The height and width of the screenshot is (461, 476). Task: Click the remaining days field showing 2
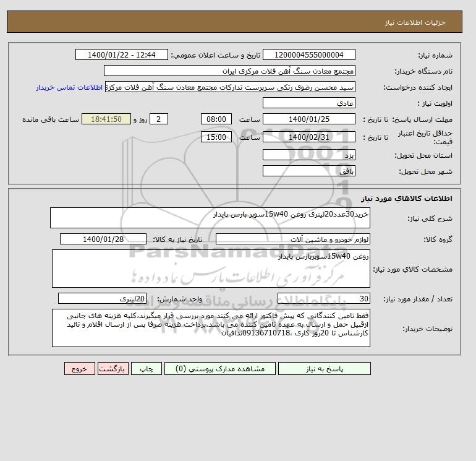158,119
